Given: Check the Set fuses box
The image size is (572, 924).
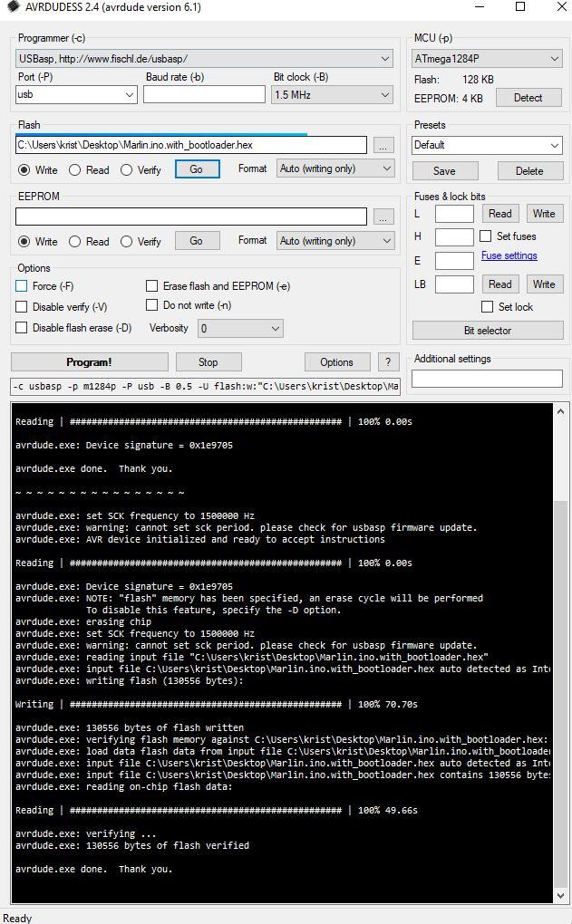Looking at the screenshot, I should (486, 236).
